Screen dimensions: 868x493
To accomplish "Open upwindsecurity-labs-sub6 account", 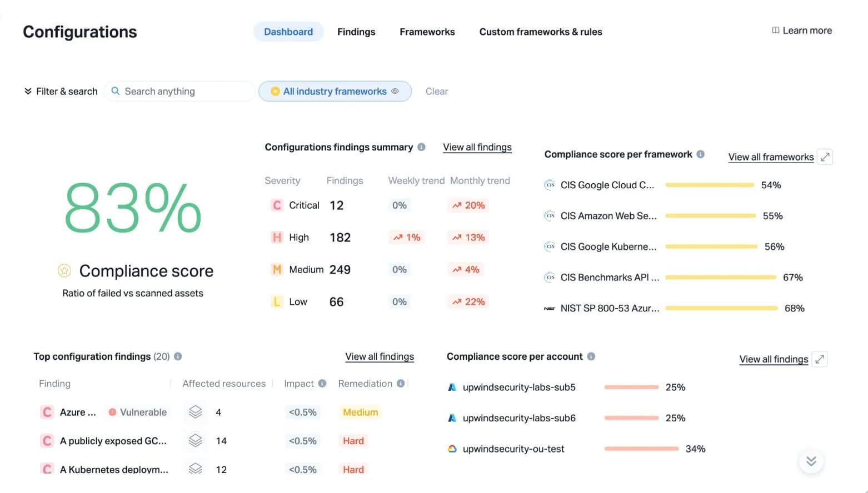I will click(519, 418).
